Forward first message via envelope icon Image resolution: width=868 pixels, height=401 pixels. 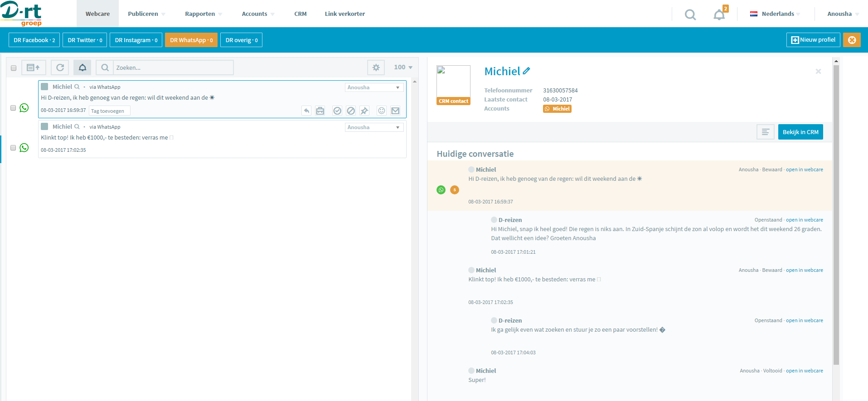pos(395,111)
